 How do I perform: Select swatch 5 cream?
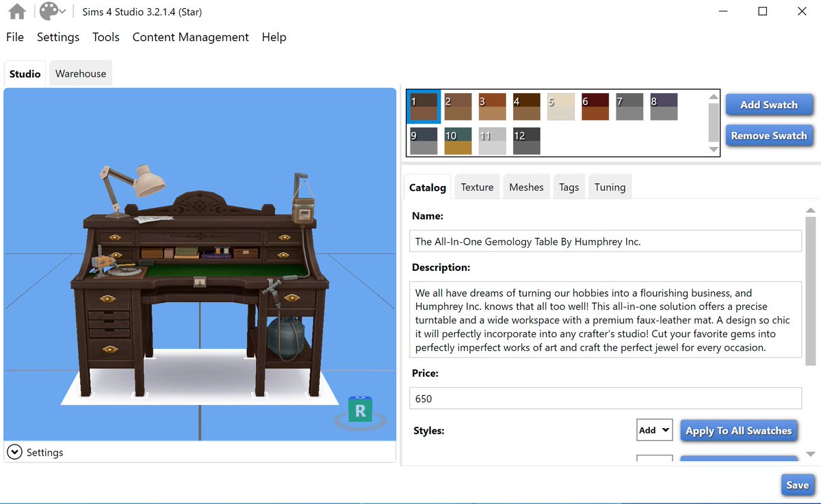click(x=561, y=107)
